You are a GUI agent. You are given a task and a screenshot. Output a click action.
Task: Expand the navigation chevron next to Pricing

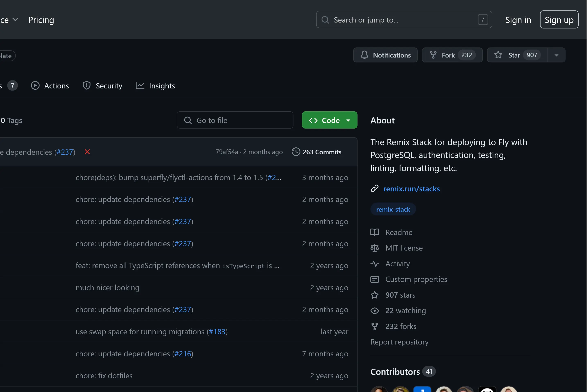(15, 19)
